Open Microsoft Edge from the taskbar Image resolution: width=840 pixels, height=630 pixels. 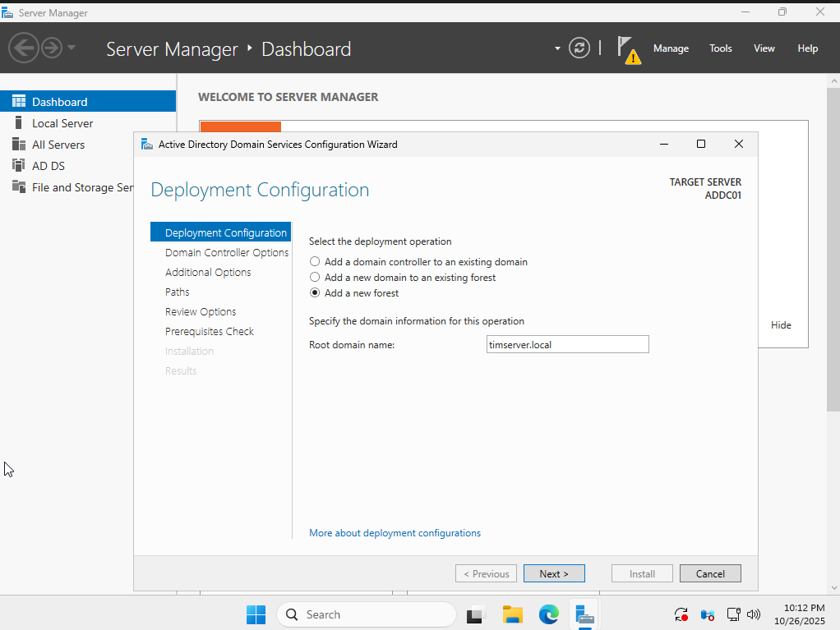coord(548,614)
